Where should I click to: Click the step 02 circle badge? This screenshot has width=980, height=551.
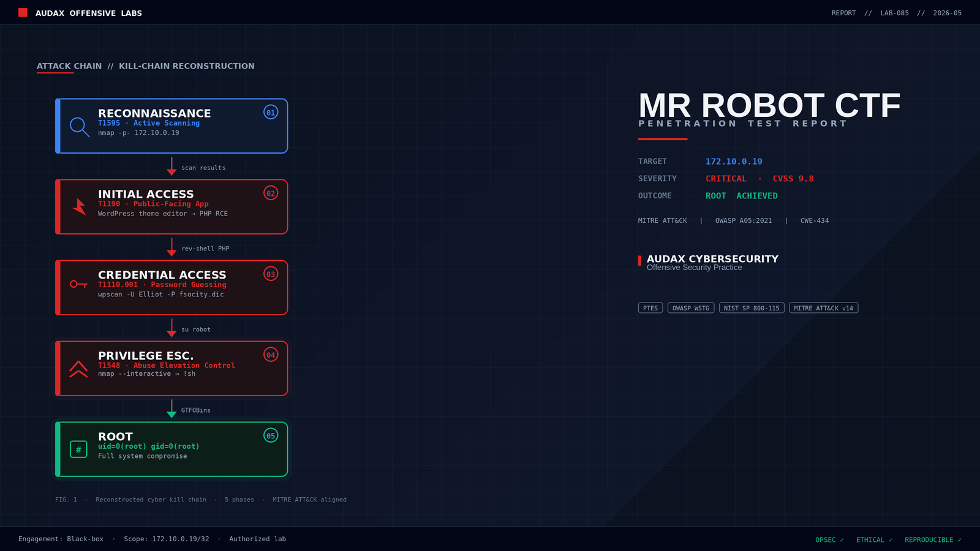click(271, 193)
